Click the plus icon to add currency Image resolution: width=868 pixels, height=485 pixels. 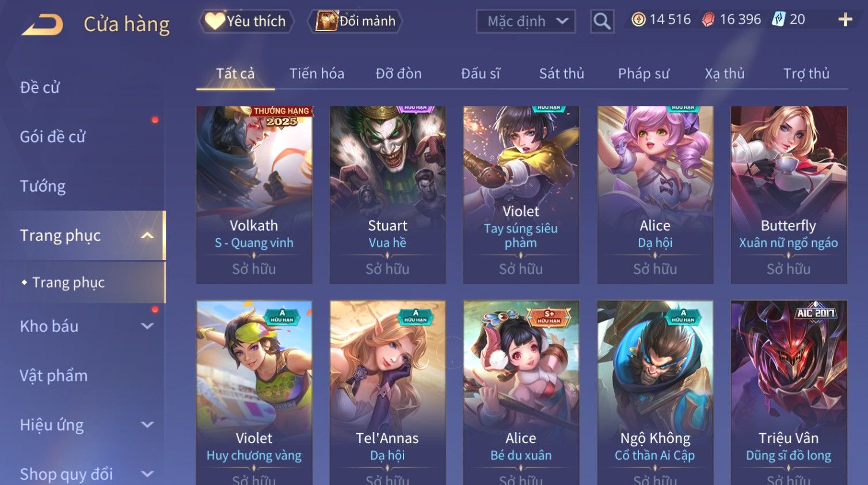pyautogui.click(x=845, y=20)
